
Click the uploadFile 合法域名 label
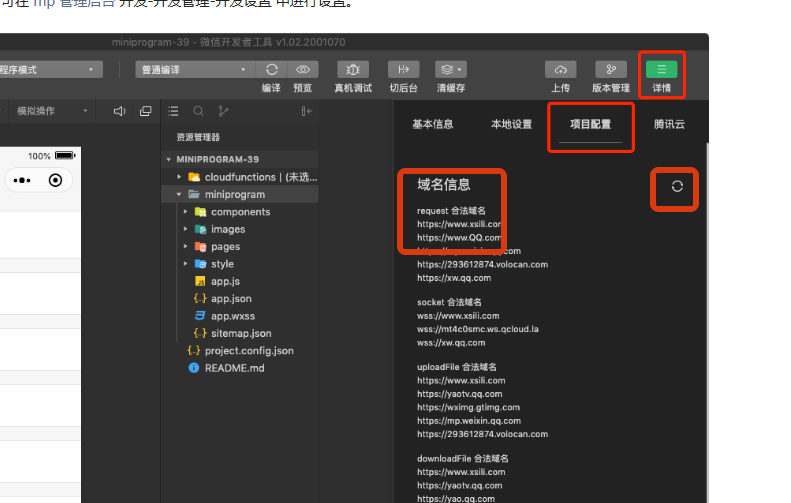(x=457, y=367)
